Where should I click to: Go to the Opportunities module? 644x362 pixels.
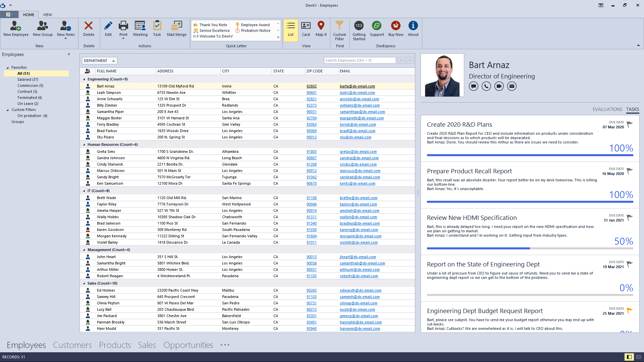tap(188, 345)
